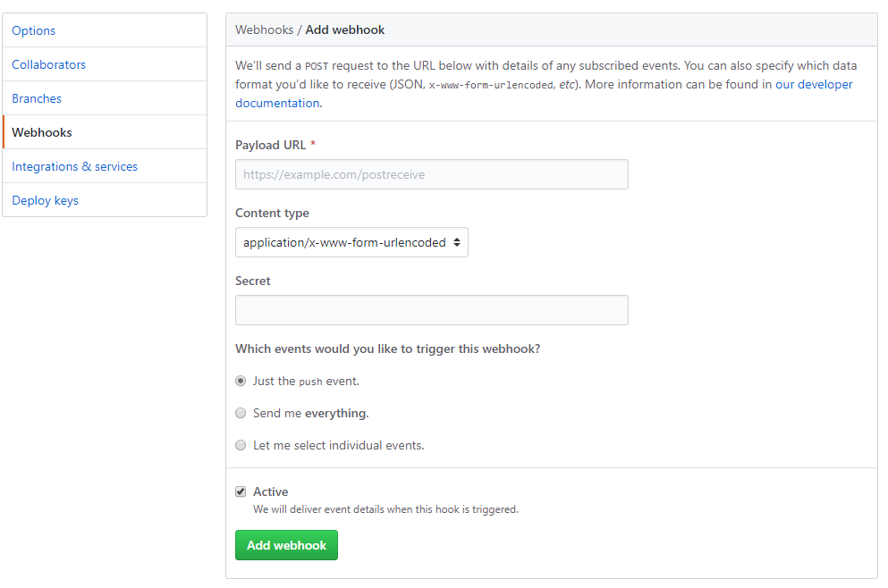
Task: Click the Payload URL field label
Action: coord(271,145)
